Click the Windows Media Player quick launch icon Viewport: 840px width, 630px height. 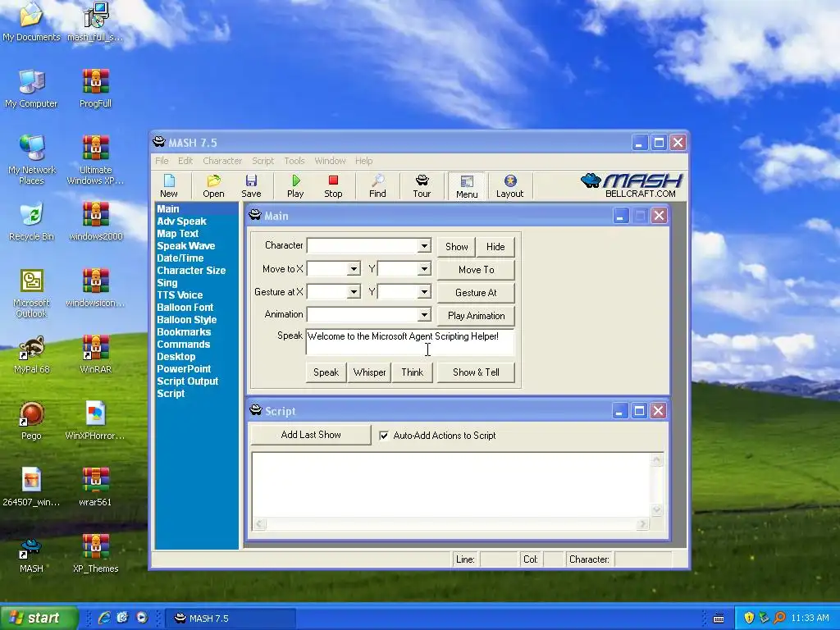coord(141,618)
